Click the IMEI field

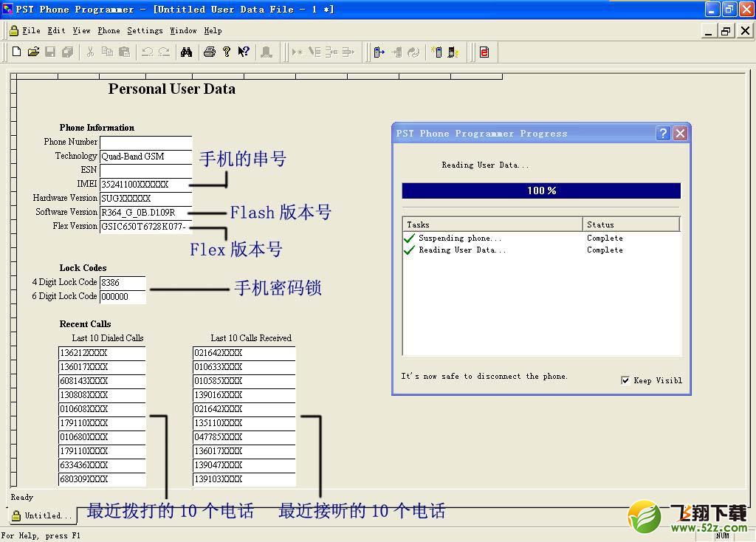pos(145,184)
